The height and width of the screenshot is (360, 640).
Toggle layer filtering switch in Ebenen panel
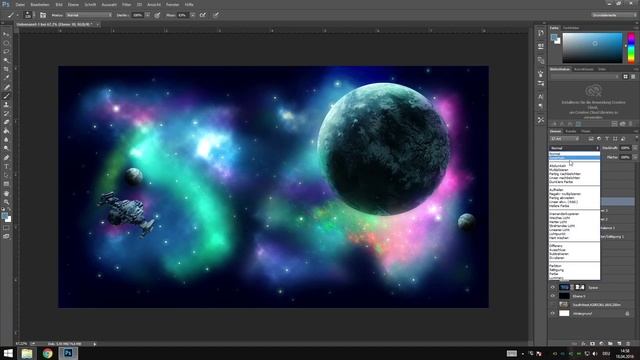click(x=636, y=139)
